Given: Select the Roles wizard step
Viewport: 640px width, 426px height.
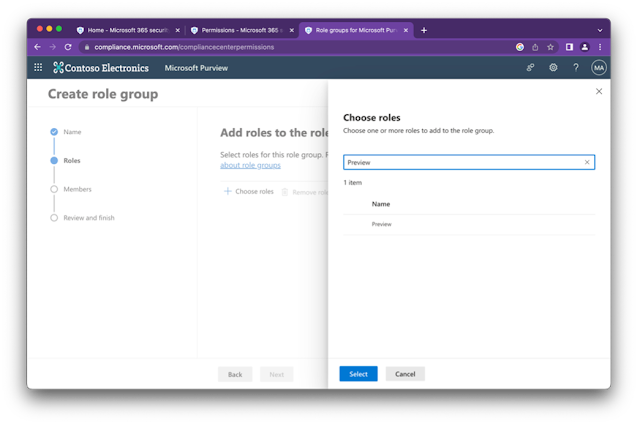Looking at the screenshot, I should (x=65, y=160).
